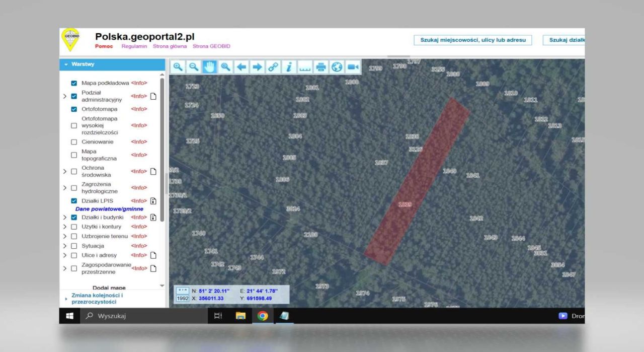Click the red highlighted parcel 1839
Viewport: 644px width, 352px height.
[417, 181]
